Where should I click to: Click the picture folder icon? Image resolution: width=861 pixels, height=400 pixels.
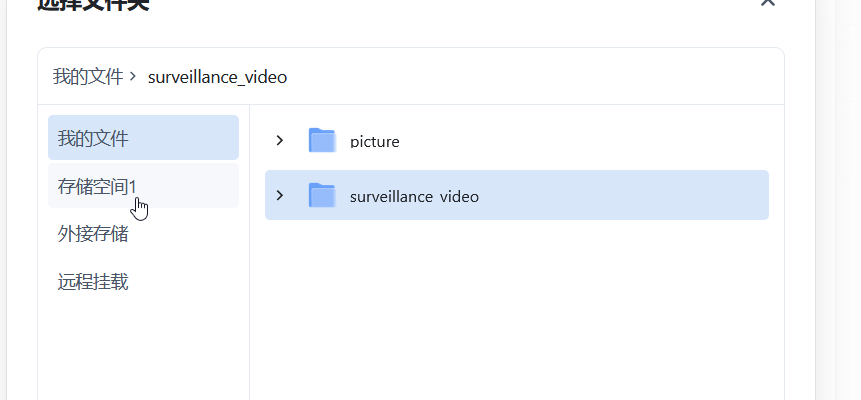pyautogui.click(x=322, y=140)
